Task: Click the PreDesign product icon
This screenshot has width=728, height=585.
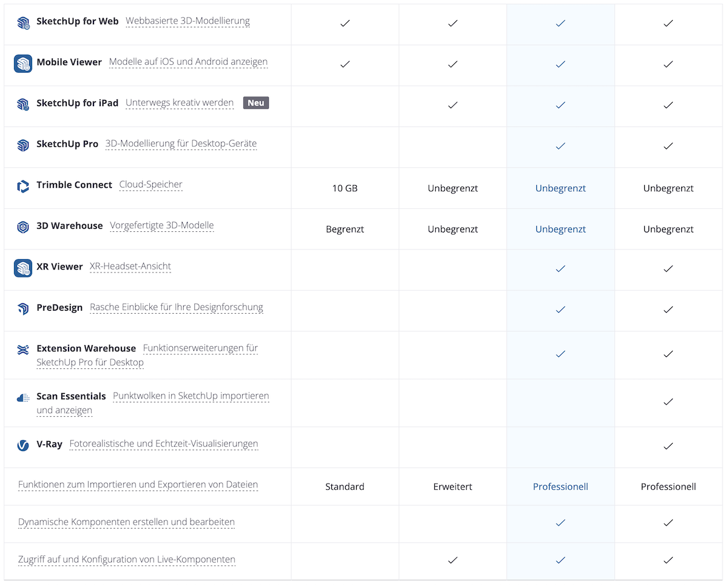Action: click(23, 309)
